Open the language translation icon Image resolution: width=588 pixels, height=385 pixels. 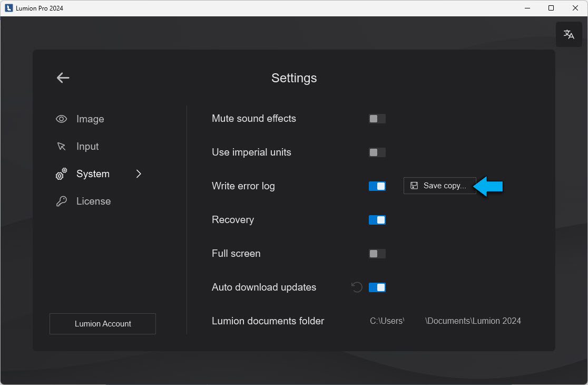569,35
